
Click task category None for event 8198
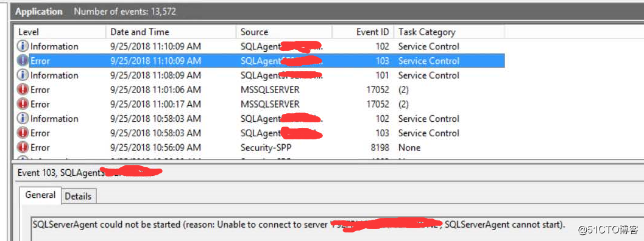click(x=409, y=147)
